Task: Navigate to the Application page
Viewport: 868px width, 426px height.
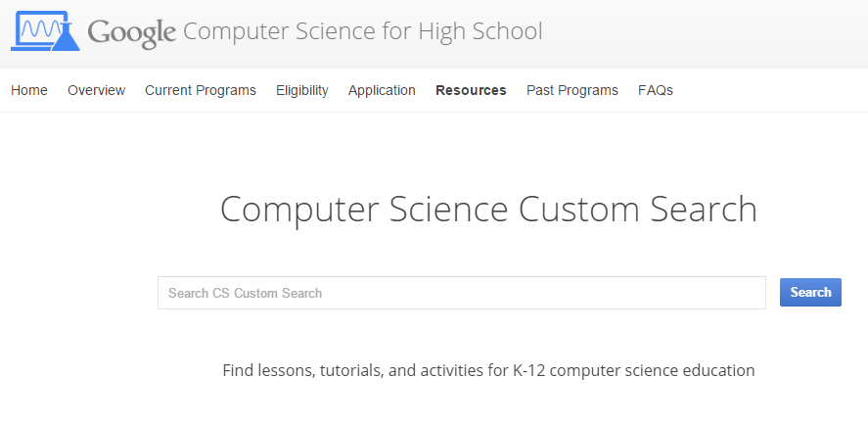Action: [382, 90]
